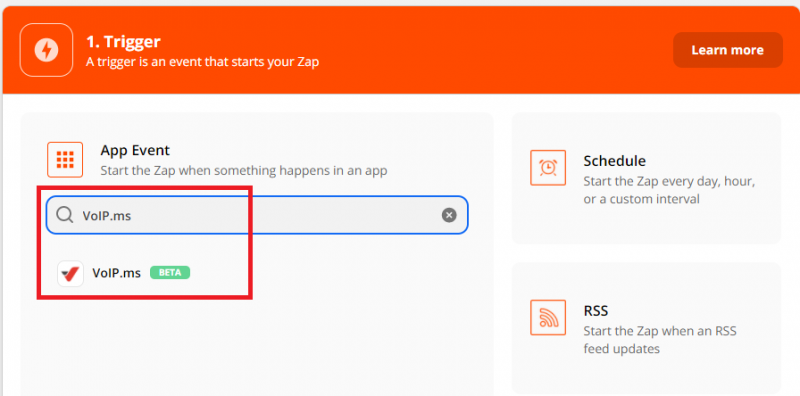Click the RSS feed icon
800x396 pixels.
[548, 317]
